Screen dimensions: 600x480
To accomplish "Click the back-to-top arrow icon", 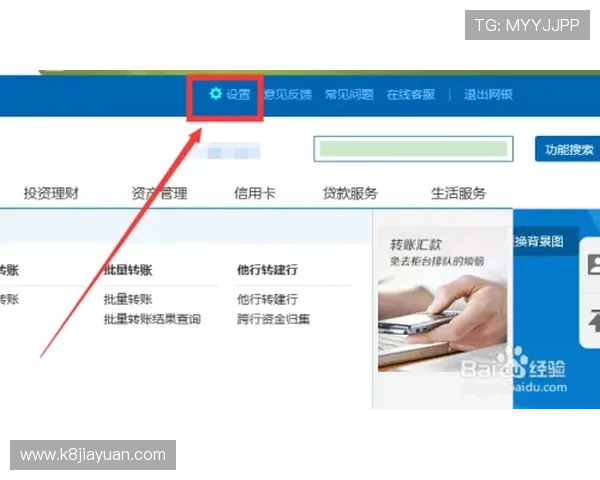I will pos(594,320).
